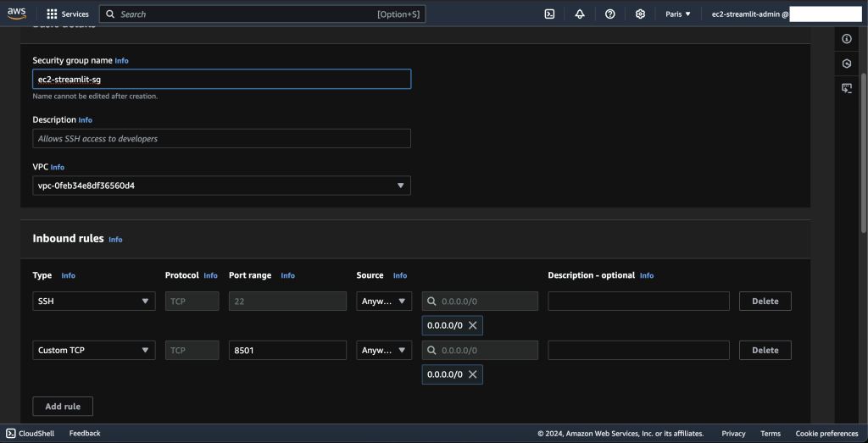Open the Custom TCP type dropdown
This screenshot has width=868, height=443.
pos(94,350)
